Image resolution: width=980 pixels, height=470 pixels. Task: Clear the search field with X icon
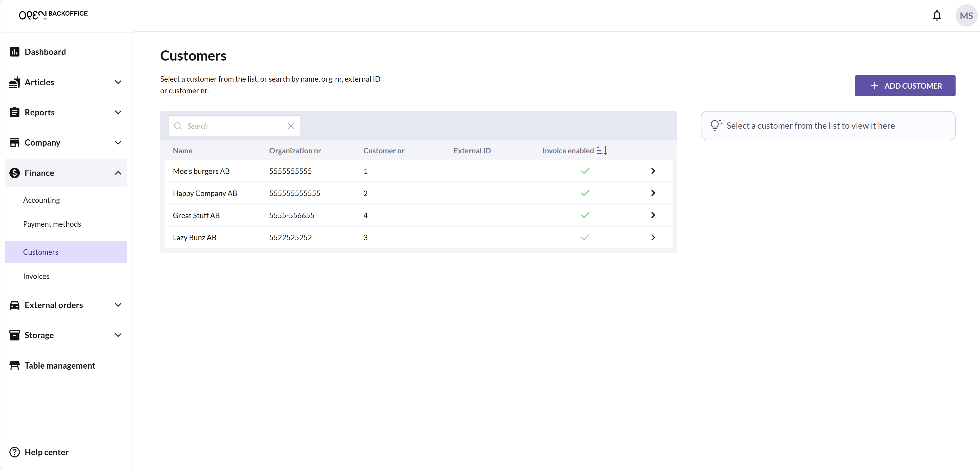[x=291, y=126]
